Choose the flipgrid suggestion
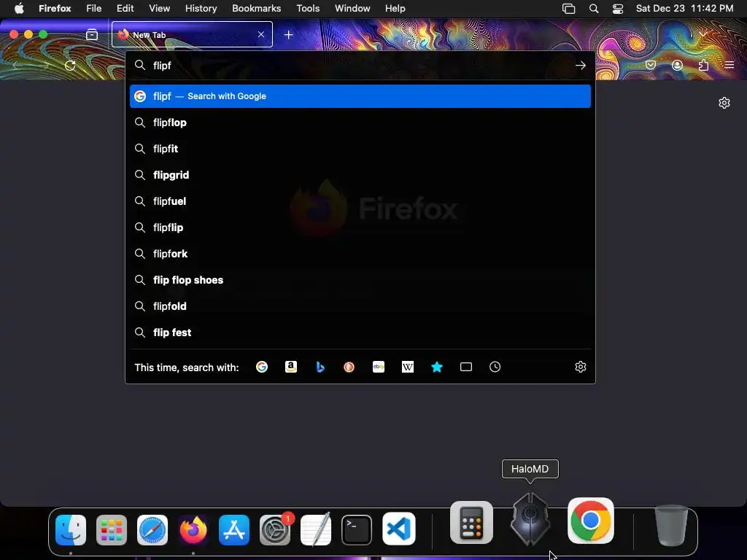747x560 pixels. (360, 175)
